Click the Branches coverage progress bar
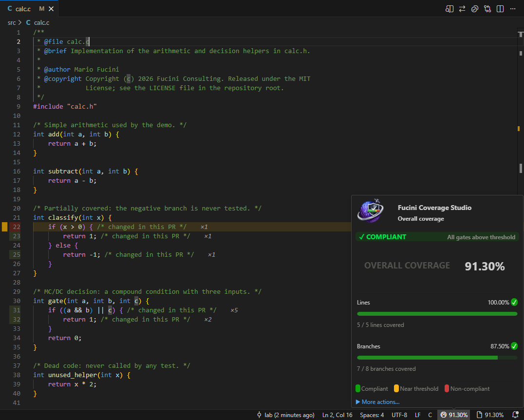This screenshot has width=524, height=420. pos(437,358)
